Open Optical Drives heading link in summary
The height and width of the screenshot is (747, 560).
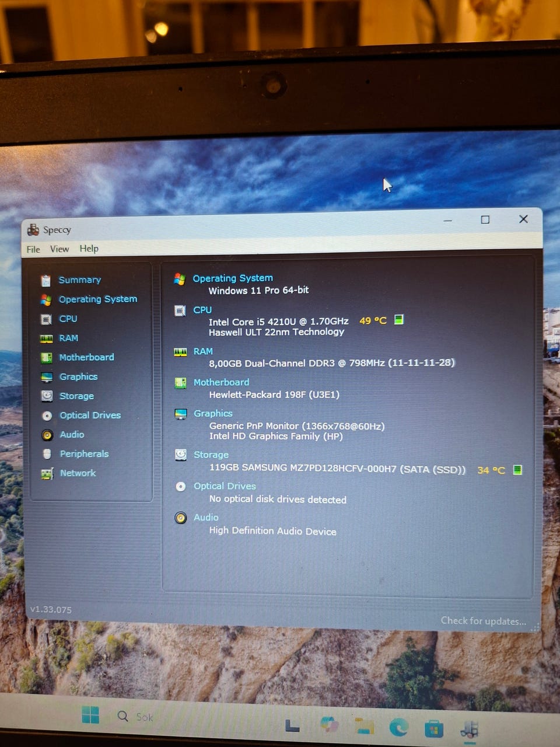click(x=225, y=486)
